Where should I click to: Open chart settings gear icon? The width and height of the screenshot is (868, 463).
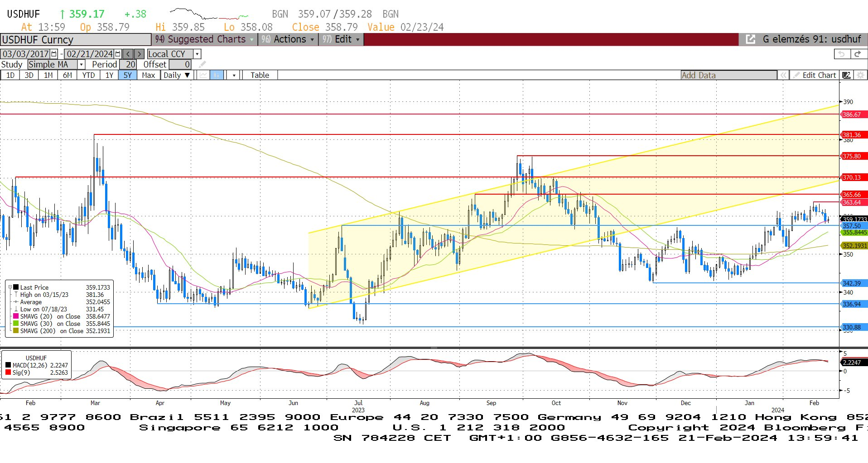click(860, 75)
